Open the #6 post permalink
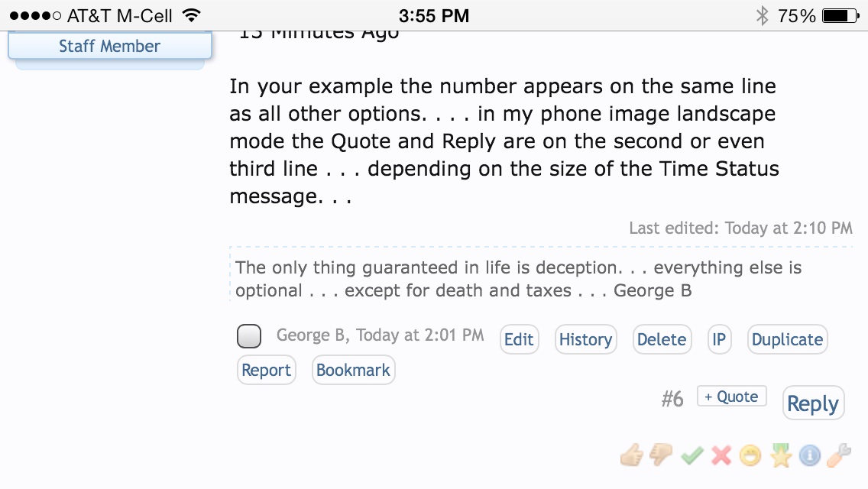Viewport: 868px width, 489px height. tap(672, 398)
